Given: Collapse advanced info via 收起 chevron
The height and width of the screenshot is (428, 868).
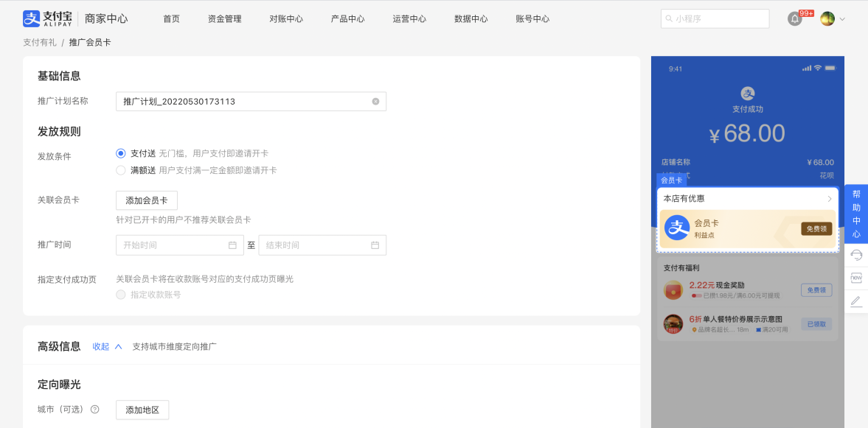Looking at the screenshot, I should pyautogui.click(x=118, y=347).
